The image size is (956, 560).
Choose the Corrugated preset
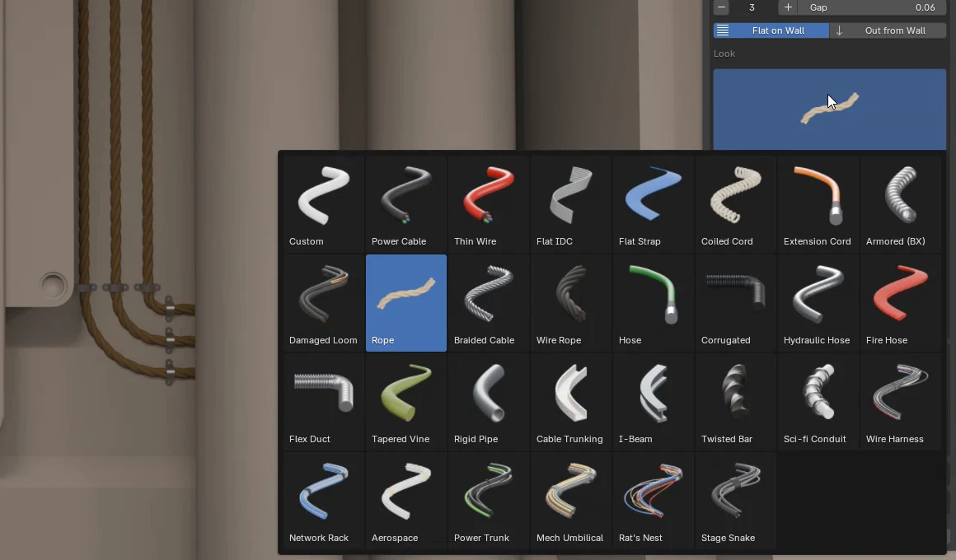pos(735,303)
